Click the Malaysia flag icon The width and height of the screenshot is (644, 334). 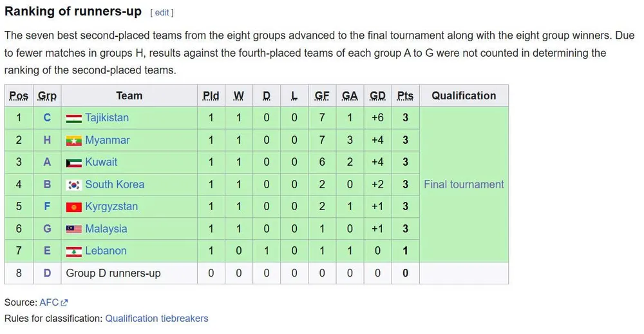pyautogui.click(x=74, y=229)
